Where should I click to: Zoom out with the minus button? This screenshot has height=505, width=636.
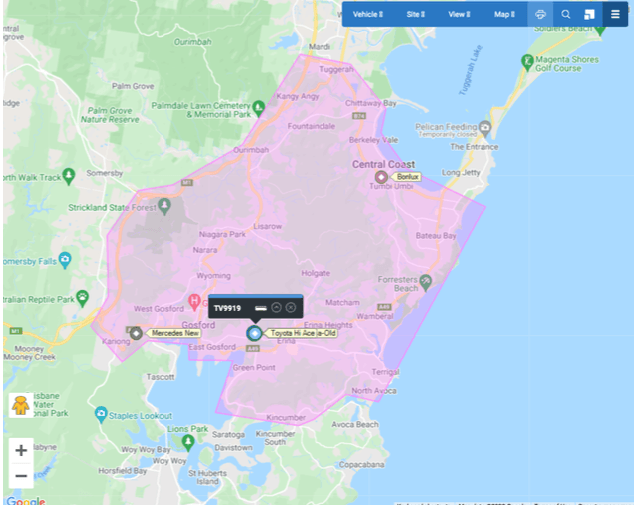[x=21, y=476]
